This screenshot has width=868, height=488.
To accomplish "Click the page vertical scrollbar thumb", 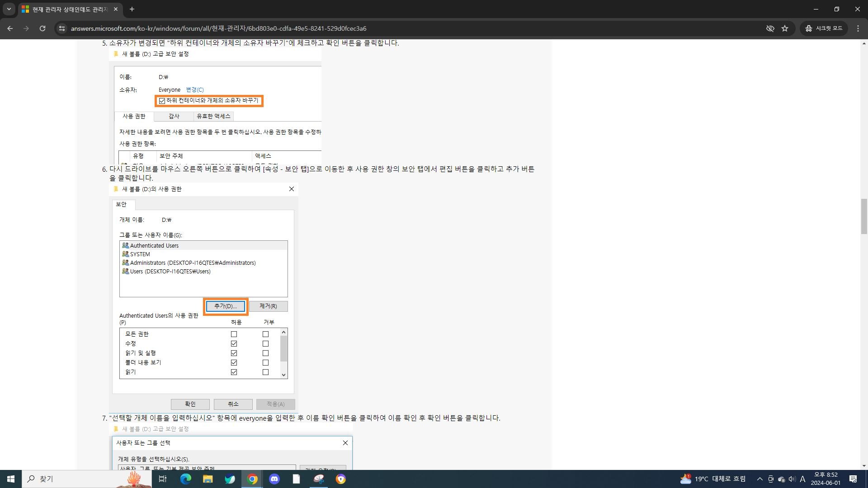I will (864, 216).
